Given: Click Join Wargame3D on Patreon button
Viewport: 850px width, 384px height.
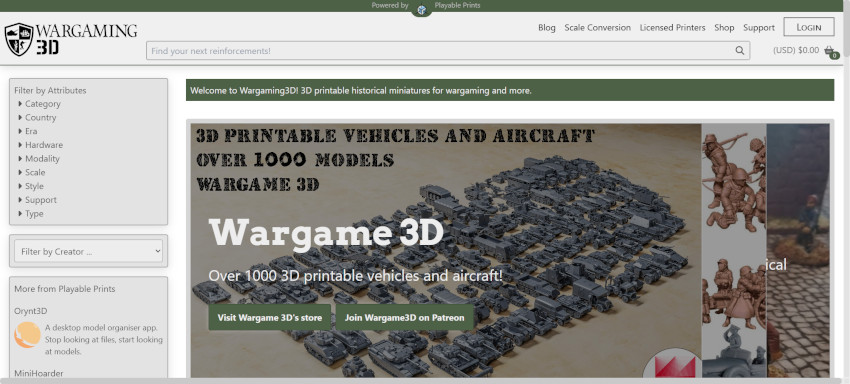Looking at the screenshot, I should (x=404, y=317).
